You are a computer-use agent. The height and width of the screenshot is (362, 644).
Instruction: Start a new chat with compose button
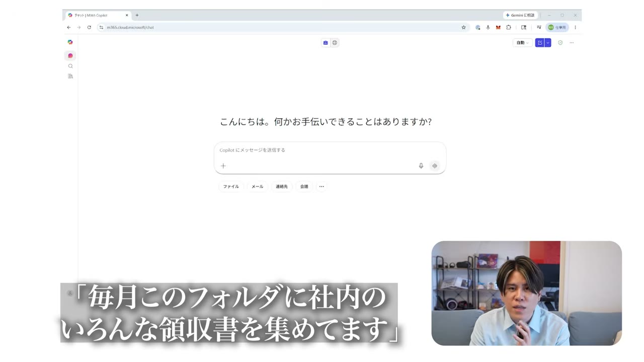540,43
